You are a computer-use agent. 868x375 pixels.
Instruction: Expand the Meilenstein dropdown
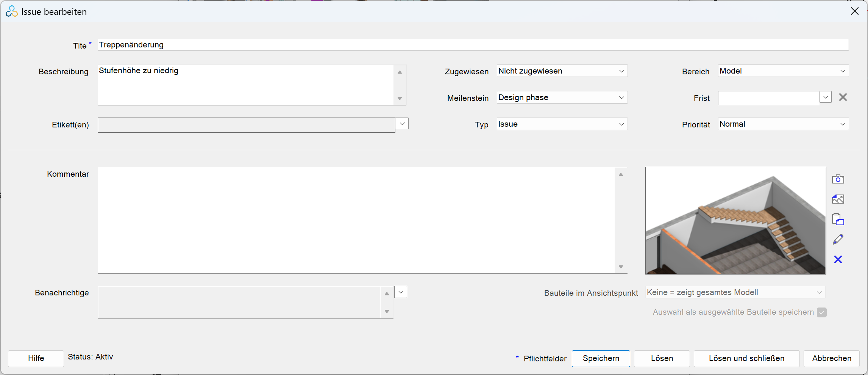click(x=621, y=98)
